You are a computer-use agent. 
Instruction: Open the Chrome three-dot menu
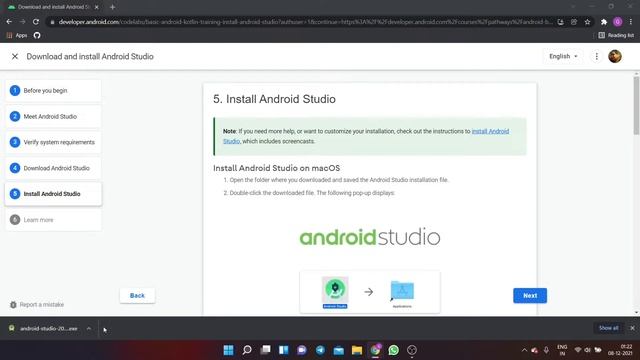click(631, 22)
